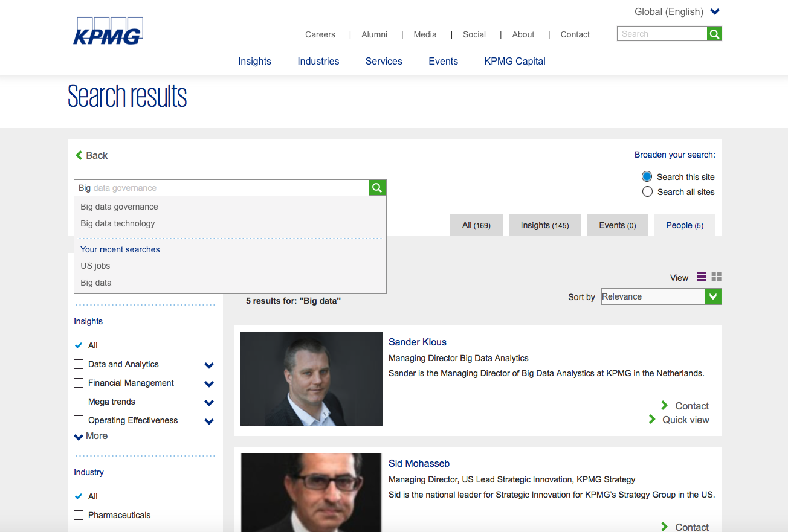Image resolution: width=788 pixels, height=532 pixels.
Task: Switch to the All (169) tab
Action: point(476,225)
